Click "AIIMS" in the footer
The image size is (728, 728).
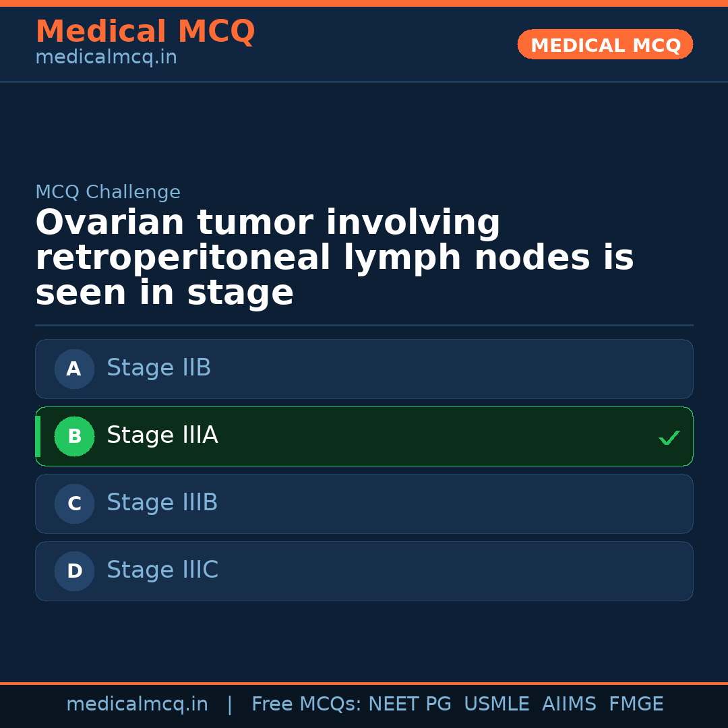(x=569, y=704)
